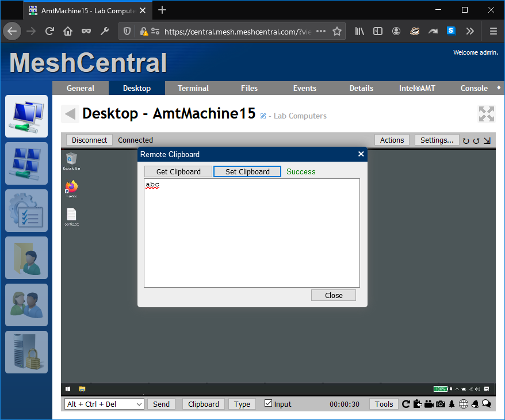
Task: Open the Firefox account icon
Action: 396,31
